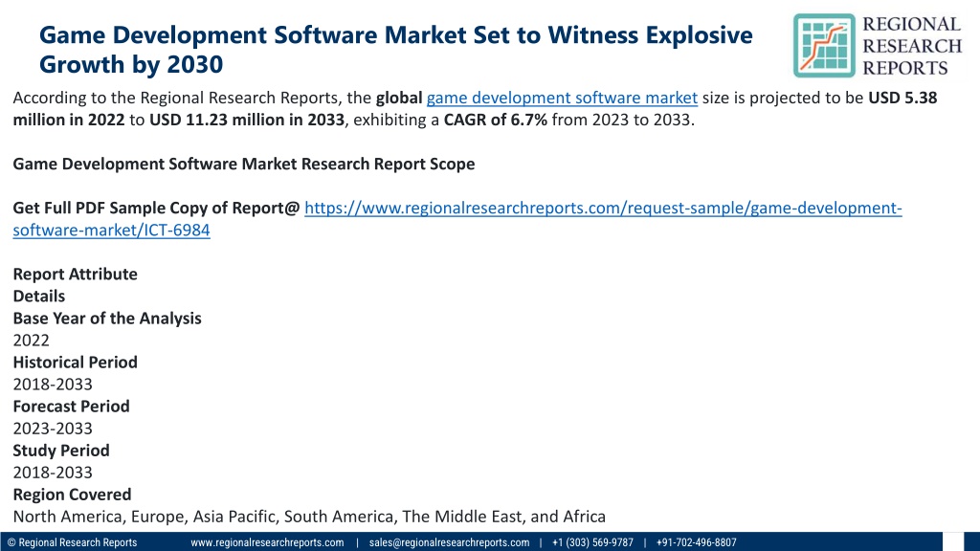Select the "Historical Period" label
This screenshot has width=980, height=551.
(75, 363)
